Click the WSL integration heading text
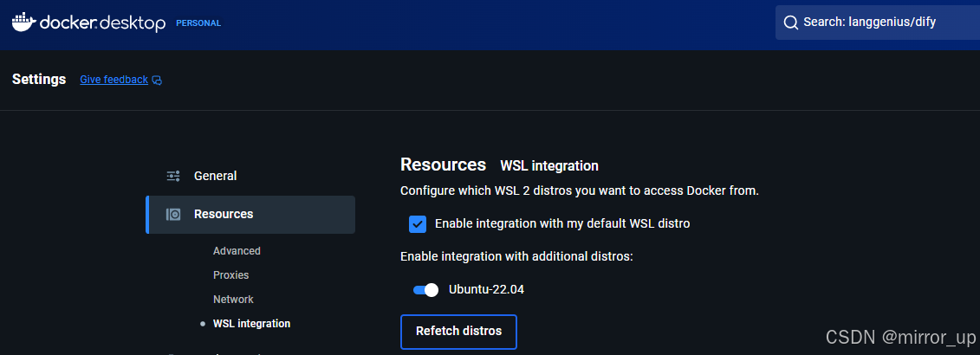980x355 pixels. point(549,165)
